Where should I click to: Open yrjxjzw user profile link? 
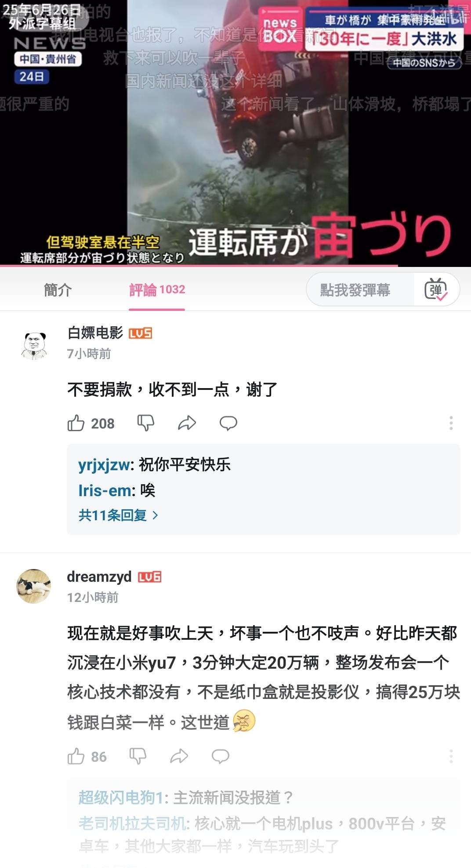(x=104, y=465)
